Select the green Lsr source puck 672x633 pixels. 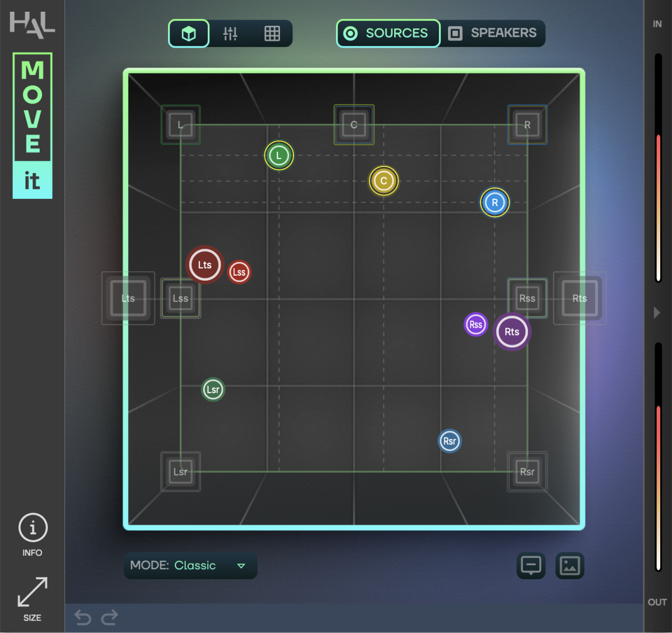(x=213, y=389)
